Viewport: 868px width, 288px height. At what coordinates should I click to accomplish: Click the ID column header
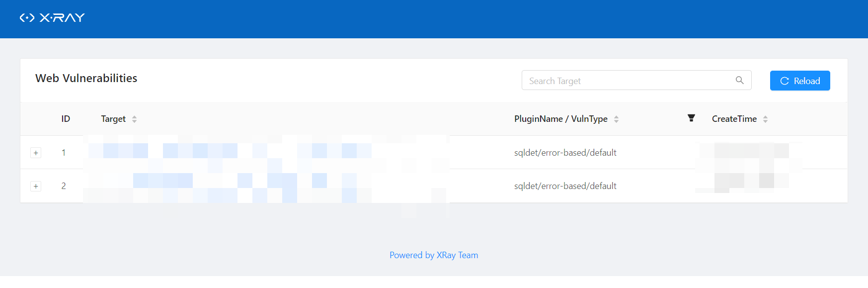pyautogui.click(x=66, y=119)
